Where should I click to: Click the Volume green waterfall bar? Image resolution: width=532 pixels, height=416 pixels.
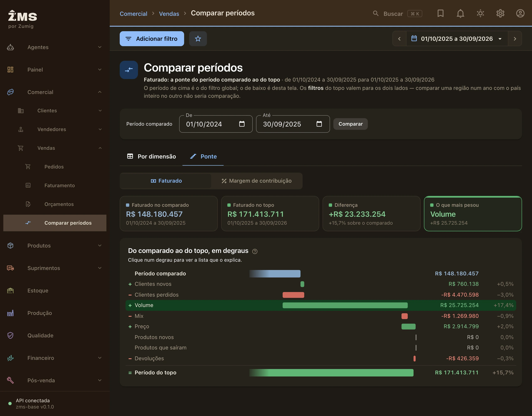tap(345, 305)
